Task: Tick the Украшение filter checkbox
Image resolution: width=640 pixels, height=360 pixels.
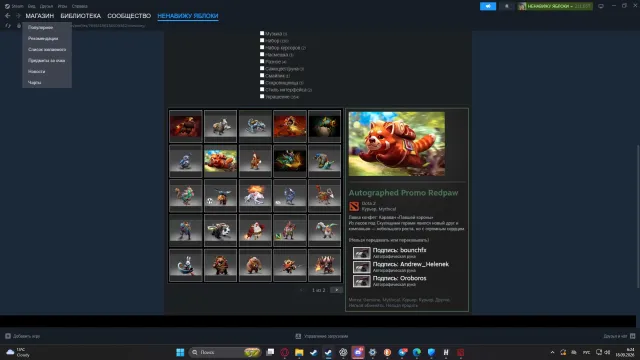Action: point(262,96)
